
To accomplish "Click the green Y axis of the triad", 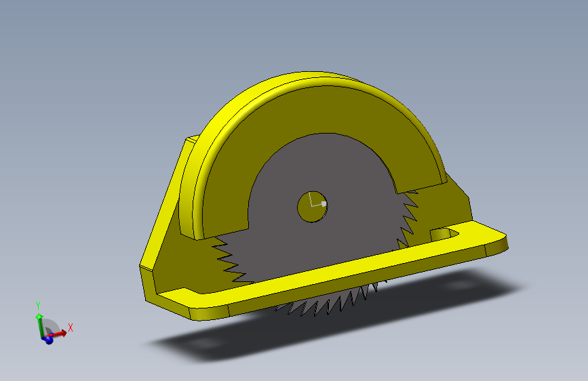I will point(39,325).
